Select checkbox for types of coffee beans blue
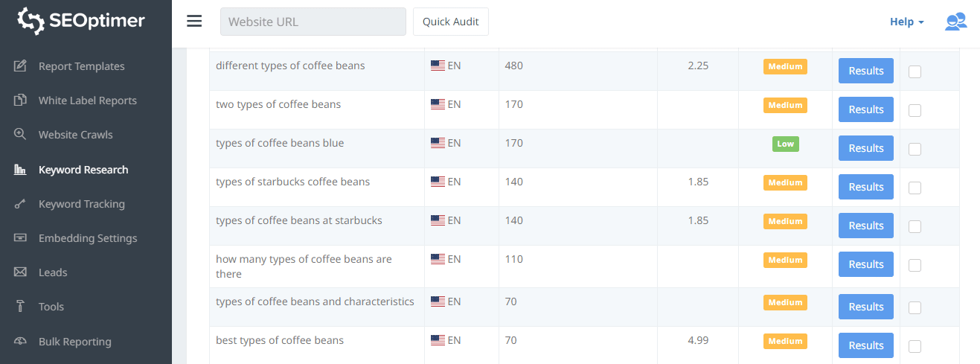Screen dimensions: 980x364 pos(915,149)
